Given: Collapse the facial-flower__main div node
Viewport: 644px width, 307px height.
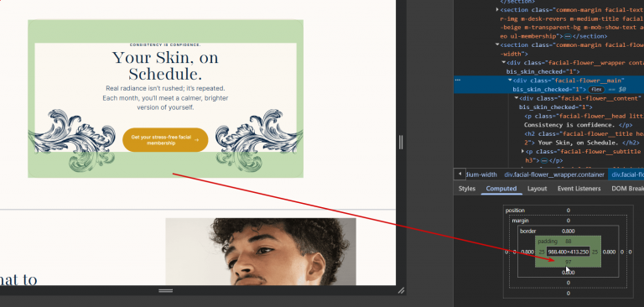Looking at the screenshot, I should [510, 81].
